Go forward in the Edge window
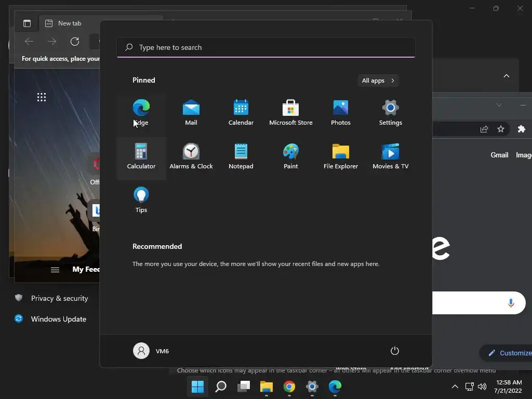The image size is (532, 399). coord(52,42)
